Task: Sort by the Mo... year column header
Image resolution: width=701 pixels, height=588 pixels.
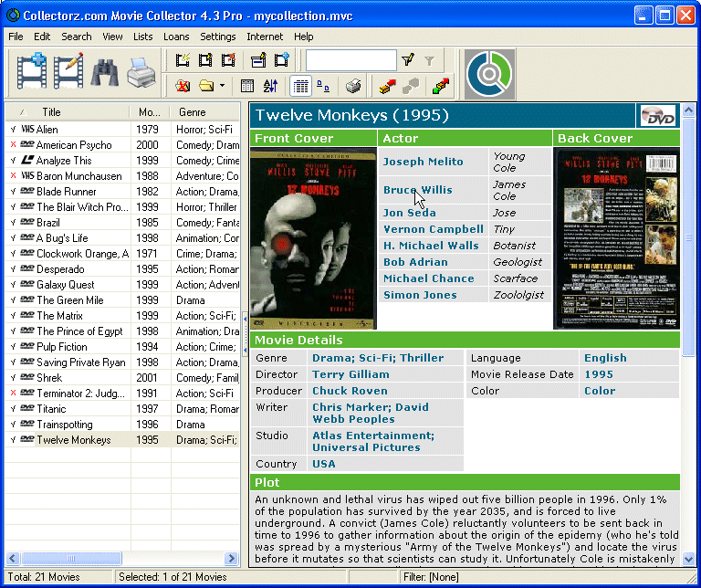Action: point(150,111)
